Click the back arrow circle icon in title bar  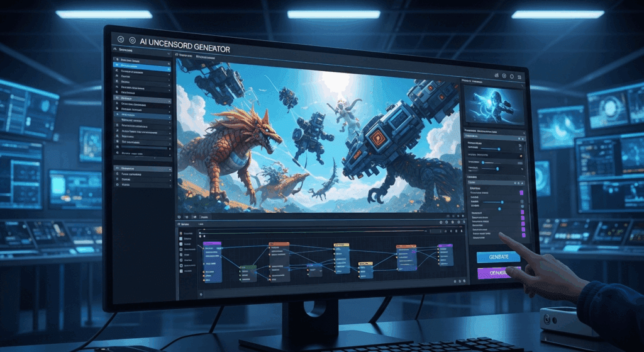click(121, 39)
